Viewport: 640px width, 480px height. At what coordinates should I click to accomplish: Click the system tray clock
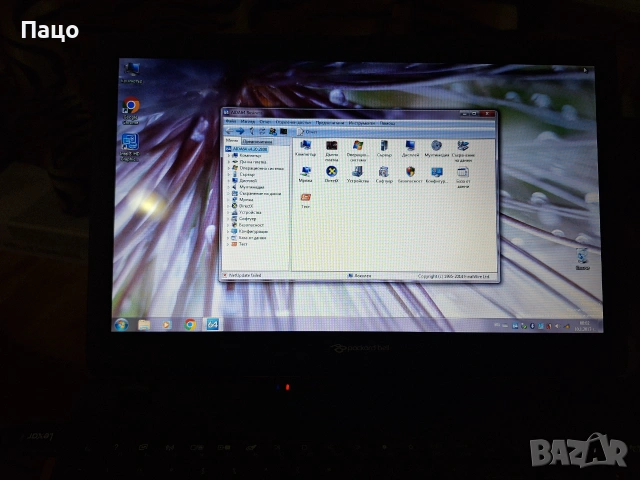tap(584, 325)
